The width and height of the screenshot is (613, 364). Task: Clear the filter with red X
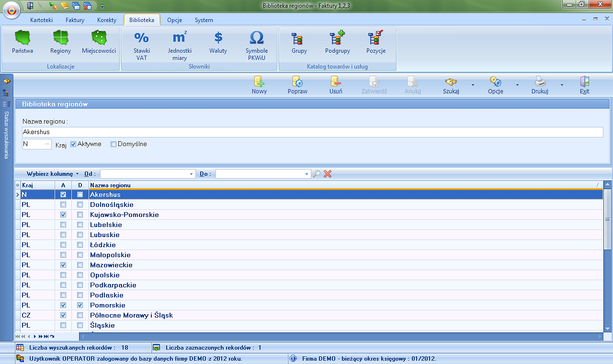tap(328, 174)
